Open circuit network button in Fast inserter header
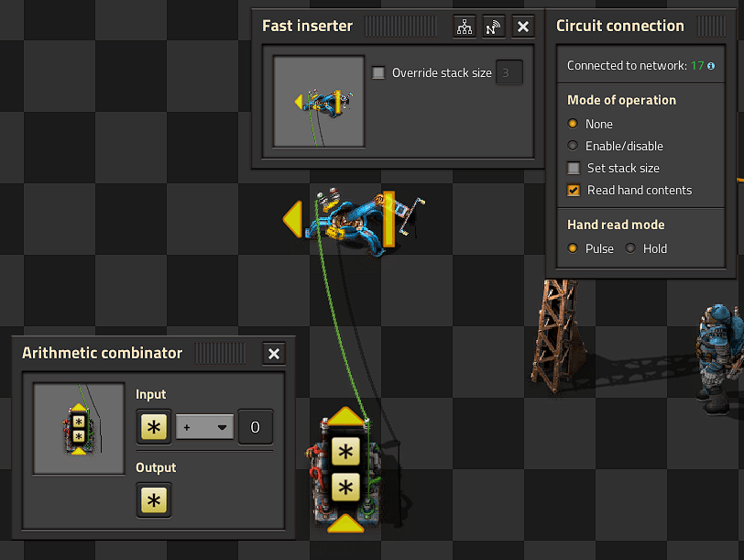 point(464,27)
